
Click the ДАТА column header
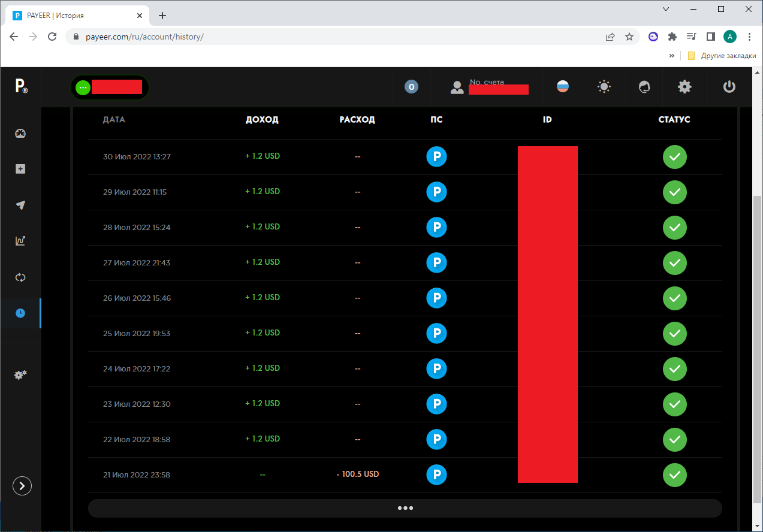[114, 120]
